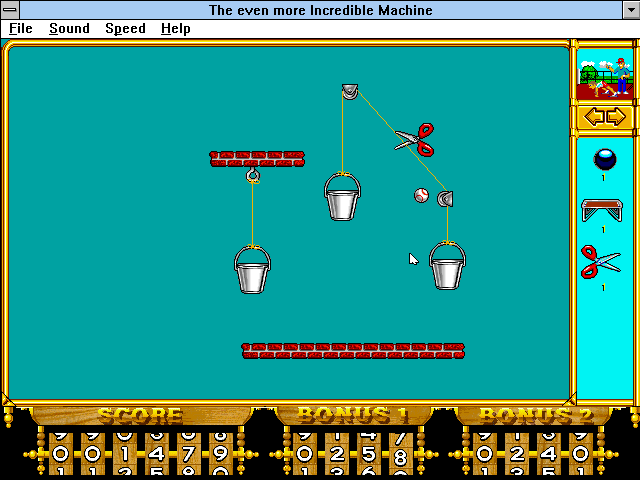640x480 pixels.
Task: Click the title bar down-arrow button
Action: [x=631, y=9]
